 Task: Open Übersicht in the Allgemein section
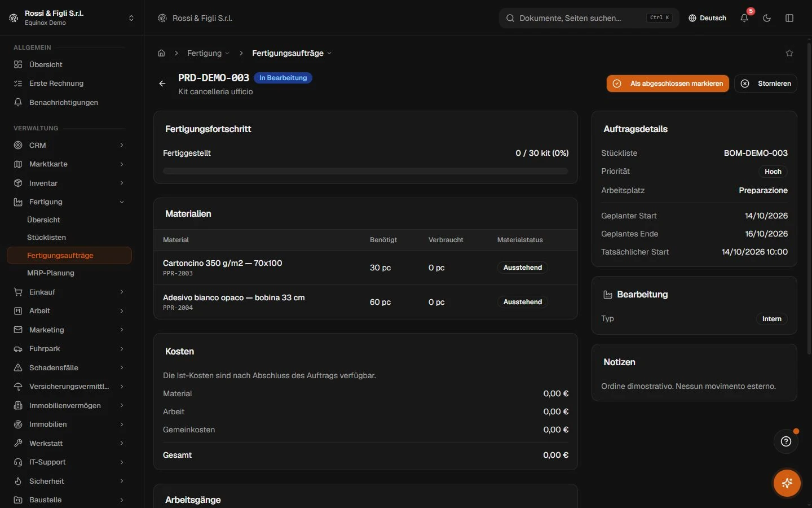pyautogui.click(x=69, y=64)
